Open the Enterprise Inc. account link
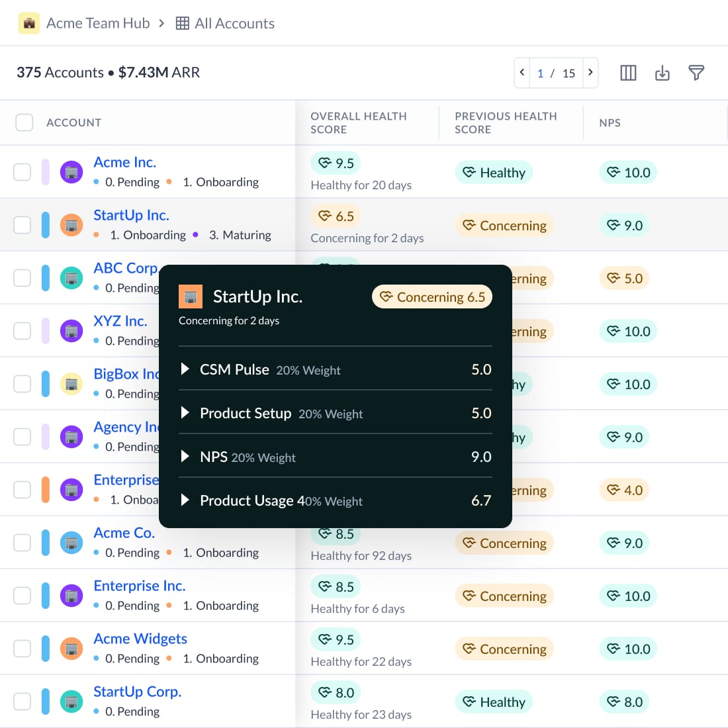Viewport: 728px width, 728px height. [x=139, y=586]
